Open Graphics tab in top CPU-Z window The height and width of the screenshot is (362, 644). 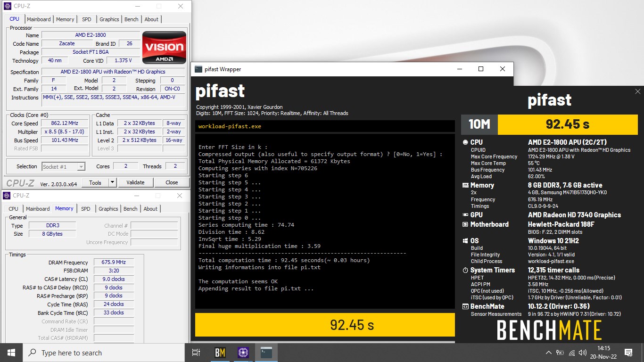[109, 19]
